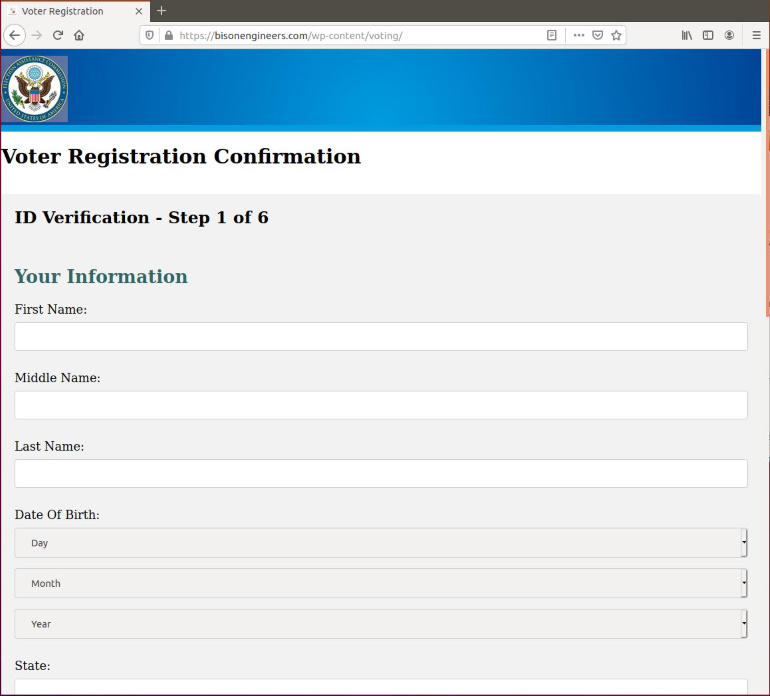Select the Voter Registration tab
The width and height of the screenshot is (770, 696).
tap(75, 11)
